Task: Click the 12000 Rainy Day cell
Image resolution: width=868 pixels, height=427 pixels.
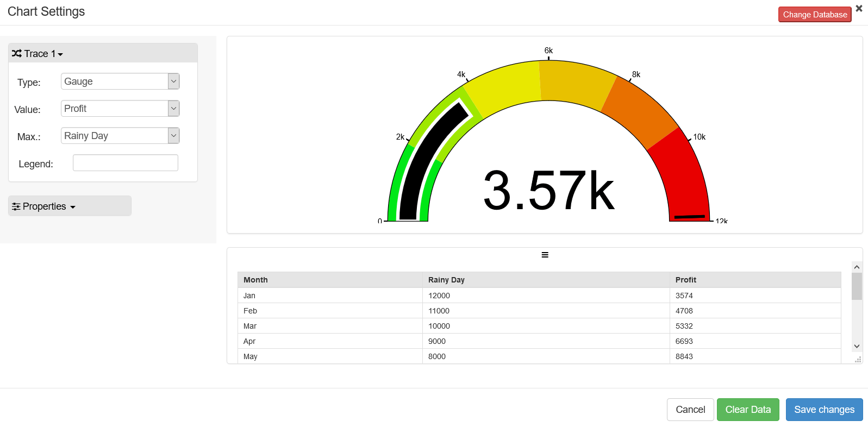Action: (x=546, y=296)
